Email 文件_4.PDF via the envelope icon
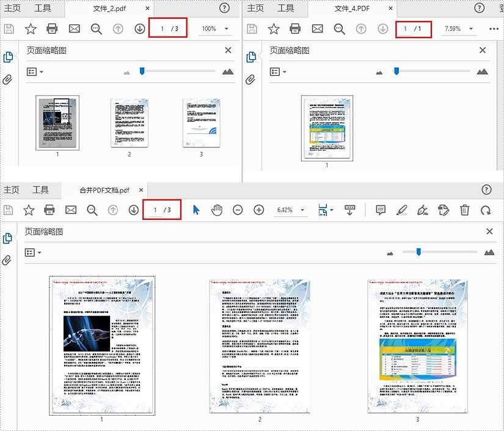504x431 pixels. click(x=317, y=29)
